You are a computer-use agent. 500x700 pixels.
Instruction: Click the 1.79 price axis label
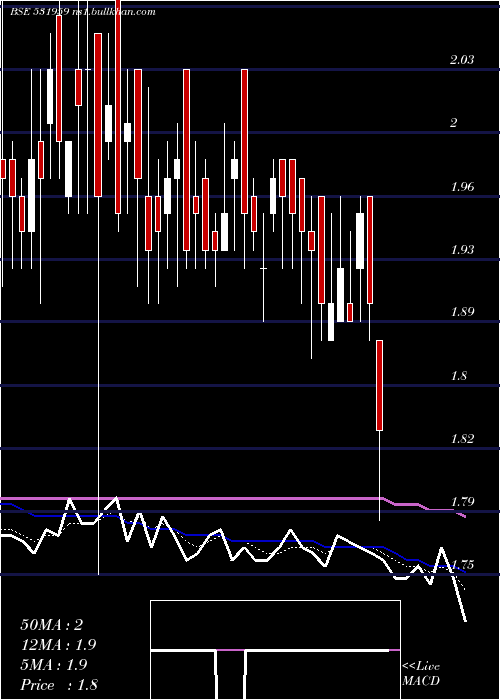pos(462,502)
